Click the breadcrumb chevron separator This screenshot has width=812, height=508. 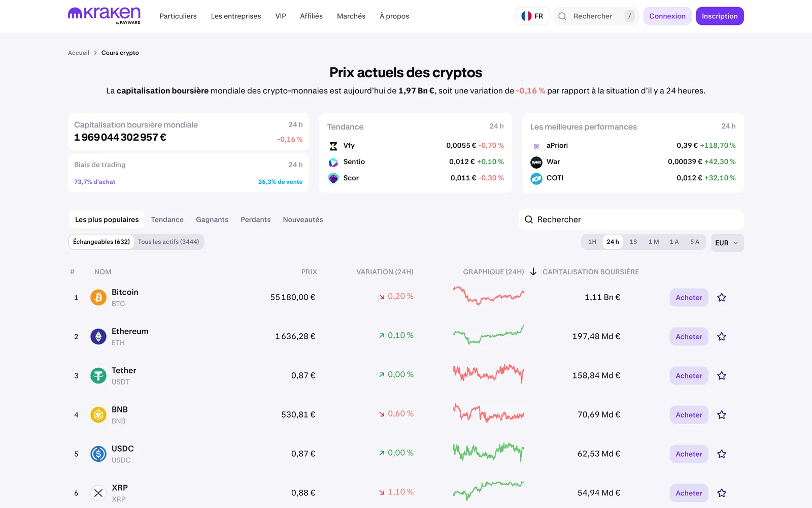pos(95,53)
